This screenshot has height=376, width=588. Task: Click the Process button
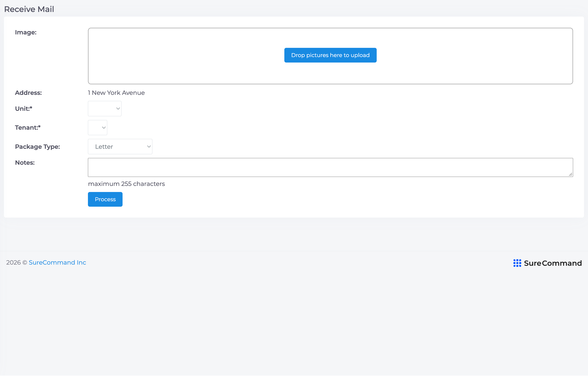click(x=105, y=199)
